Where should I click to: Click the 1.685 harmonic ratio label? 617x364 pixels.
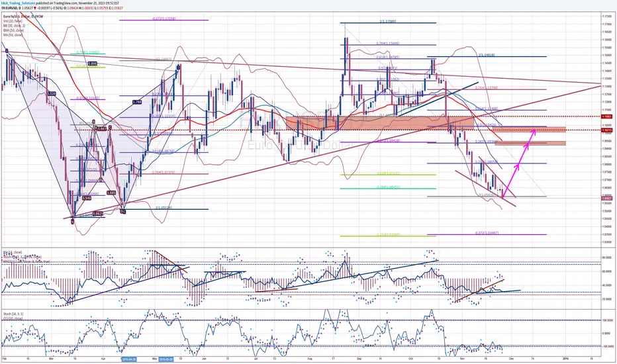pyautogui.click(x=111, y=193)
